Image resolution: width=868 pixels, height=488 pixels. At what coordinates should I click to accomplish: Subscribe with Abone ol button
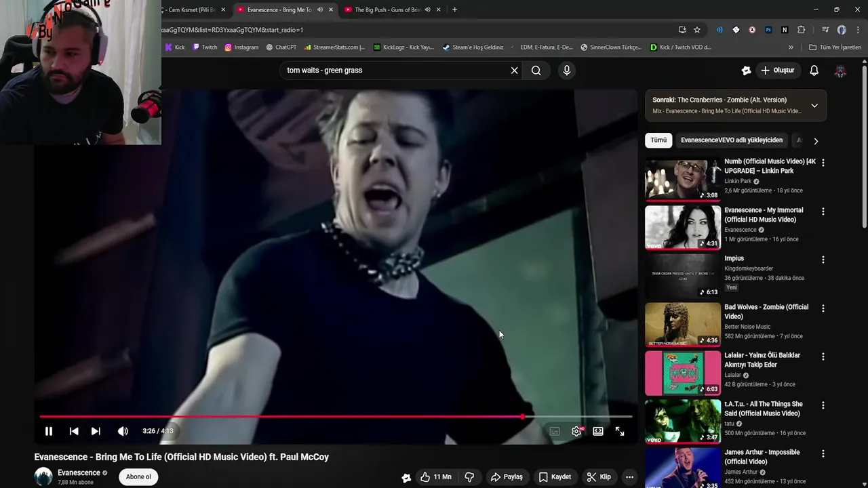point(138,476)
